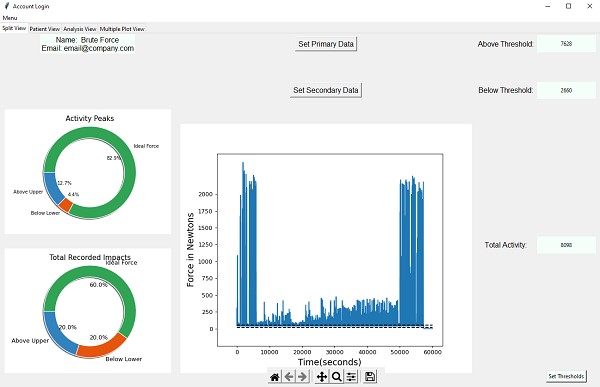This screenshot has height=387, width=600.
Task: Click the Set Primary Data button
Action: (326, 44)
